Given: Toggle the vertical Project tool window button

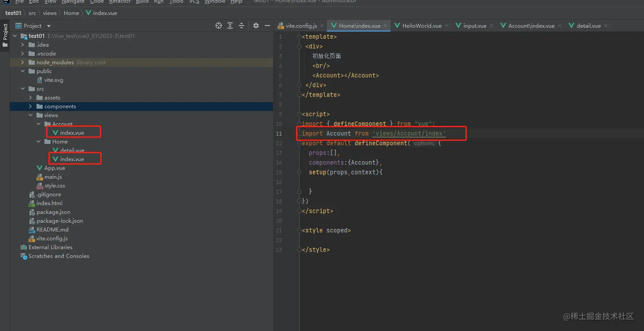Looking at the screenshot, I should 5,36.
